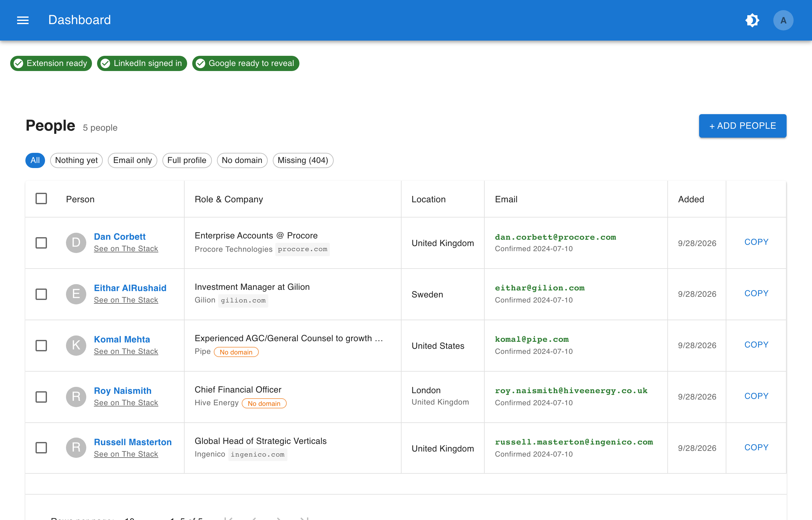Filter people by No domain chip
Screen dimensions: 812x520
pyautogui.click(x=242, y=160)
